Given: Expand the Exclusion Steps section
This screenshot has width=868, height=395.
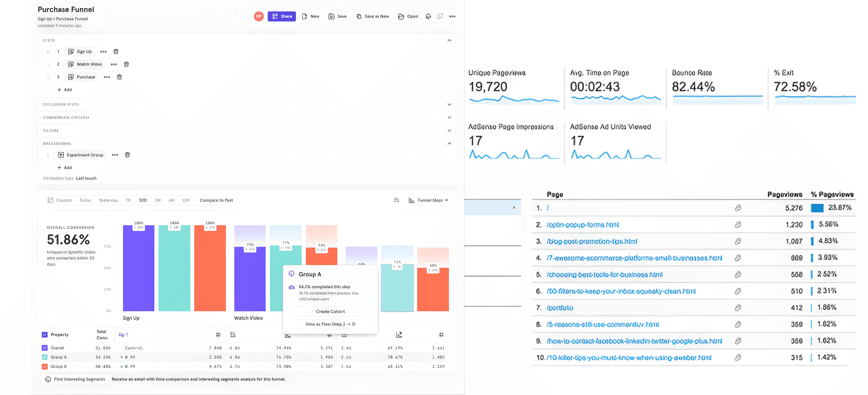Looking at the screenshot, I should (449, 104).
